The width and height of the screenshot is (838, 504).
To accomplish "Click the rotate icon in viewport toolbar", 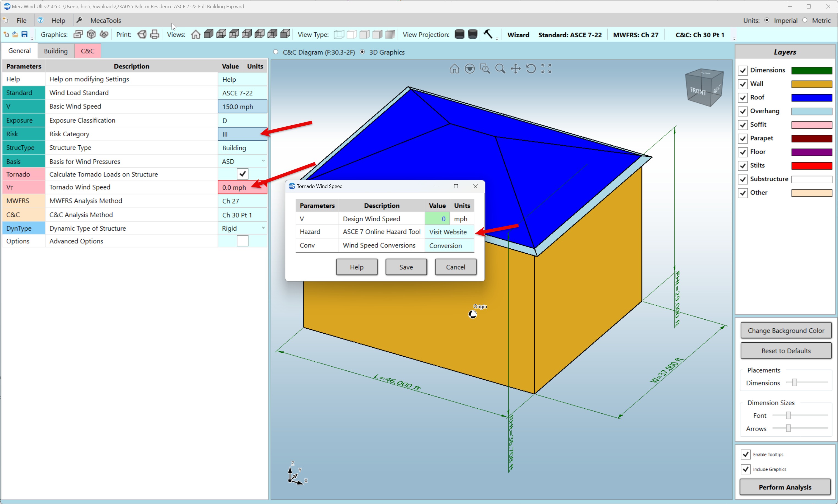I will [531, 69].
